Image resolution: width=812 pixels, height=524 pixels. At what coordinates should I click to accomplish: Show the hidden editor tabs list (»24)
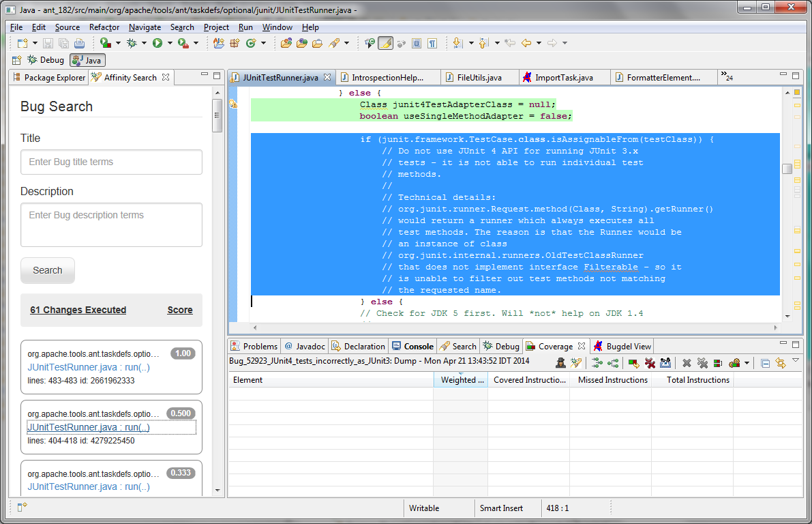pos(727,76)
